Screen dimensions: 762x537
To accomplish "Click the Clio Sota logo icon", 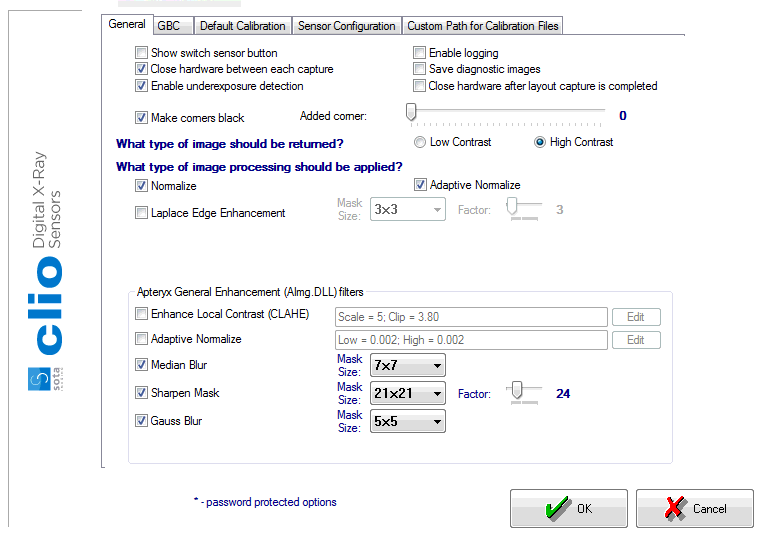I will [x=43, y=379].
